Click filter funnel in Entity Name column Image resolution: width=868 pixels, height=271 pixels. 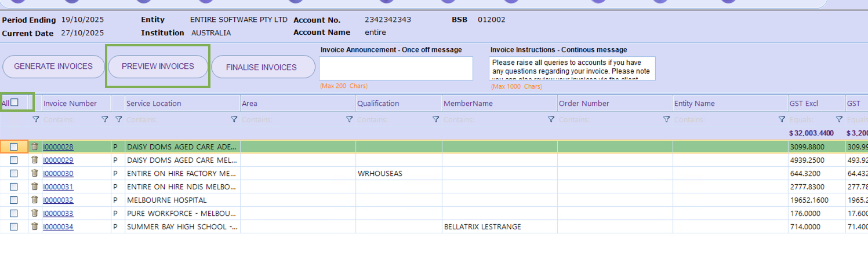pyautogui.click(x=782, y=119)
